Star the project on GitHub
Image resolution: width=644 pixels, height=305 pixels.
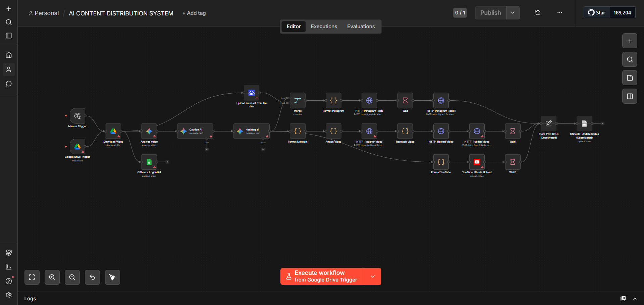(597, 13)
